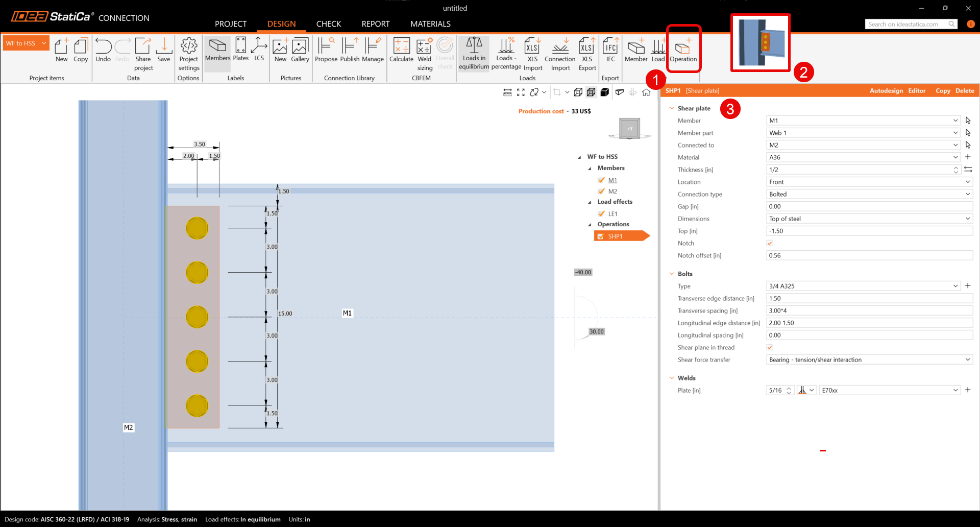The height and width of the screenshot is (527, 980).
Task: Toggle Shear plane in thread checkbox
Action: click(770, 348)
